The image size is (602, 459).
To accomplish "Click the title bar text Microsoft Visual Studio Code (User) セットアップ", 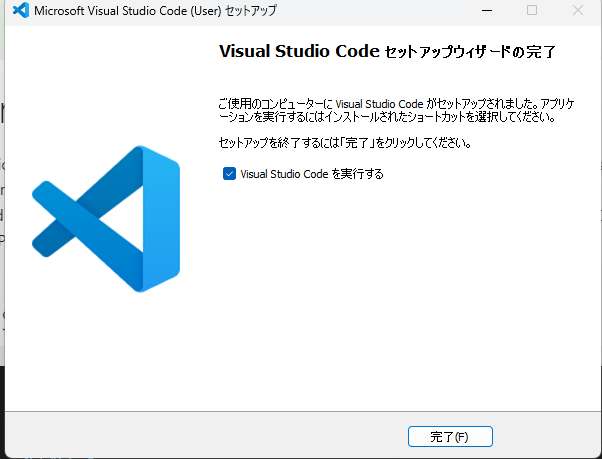I will point(155,10).
